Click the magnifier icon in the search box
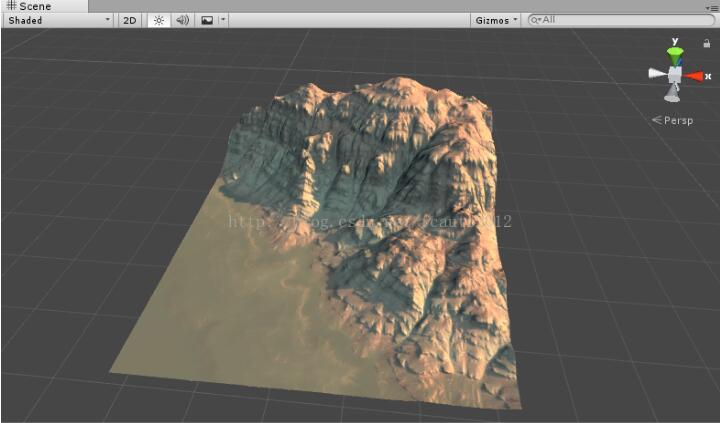This screenshot has height=423, width=720. (x=536, y=20)
